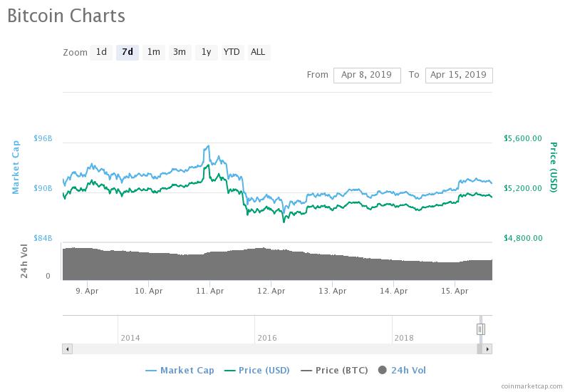
Task: Show ALL time range
Action: [258, 52]
